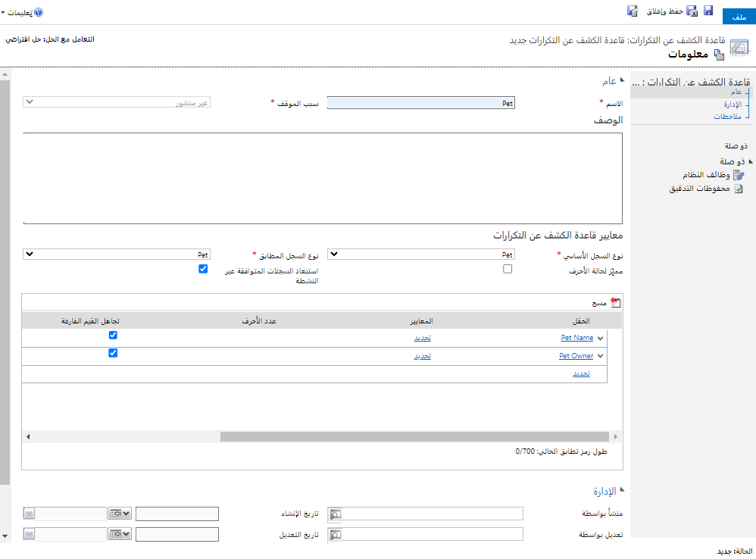This screenshot has width=756, height=559.
Task: Open the نوع السجل المطابق dropdown
Action: tap(117, 255)
